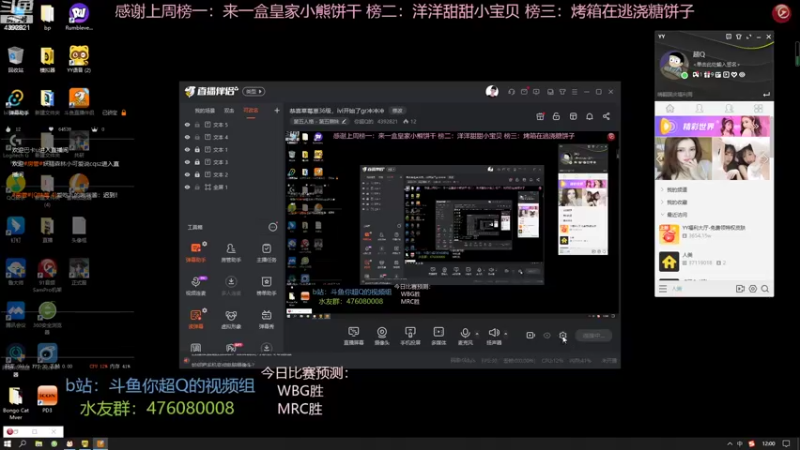The width and height of the screenshot is (800, 450).
Task: Open customer service headset icon
Action: tap(511, 92)
